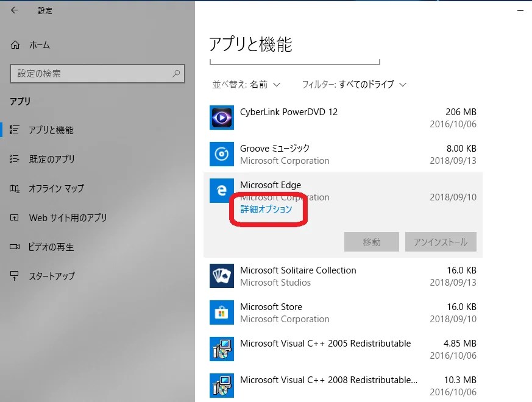
Task: Select Microsoft Solitaire Collection entry name
Action: (x=298, y=270)
